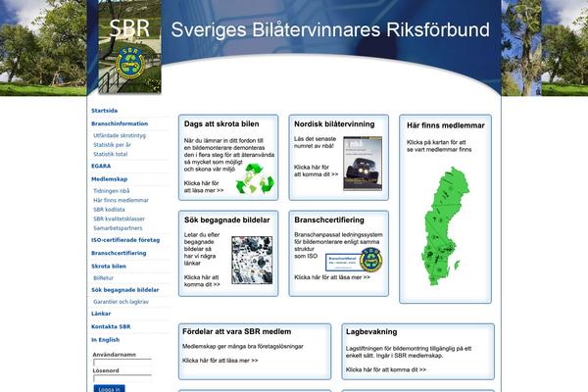Open the used car parts photo
This screenshot has height=392, width=588.
(x=252, y=260)
